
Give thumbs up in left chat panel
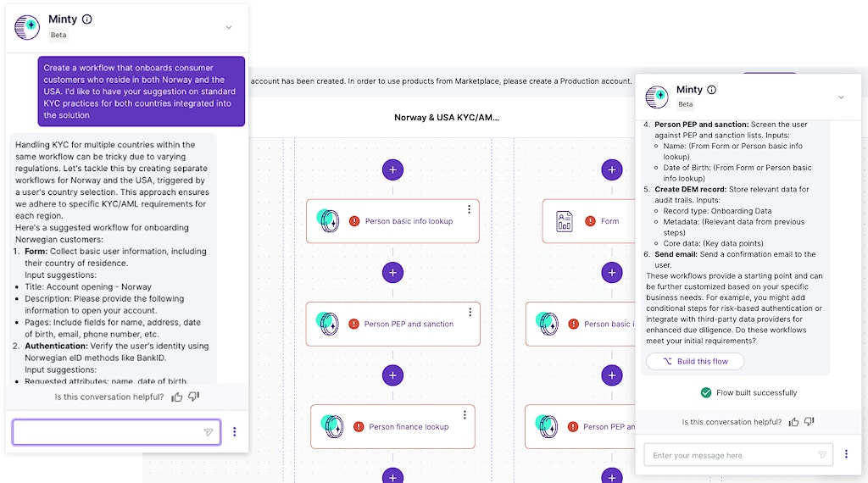tap(177, 397)
